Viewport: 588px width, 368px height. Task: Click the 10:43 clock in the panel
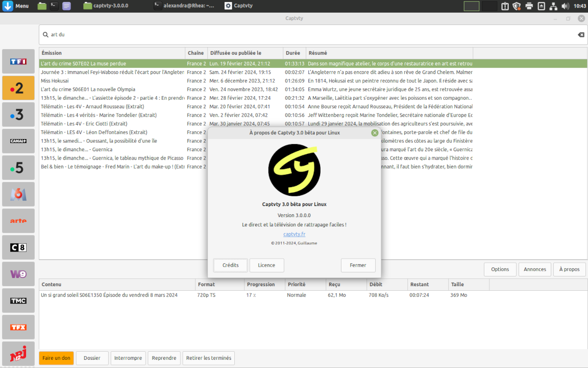point(580,6)
